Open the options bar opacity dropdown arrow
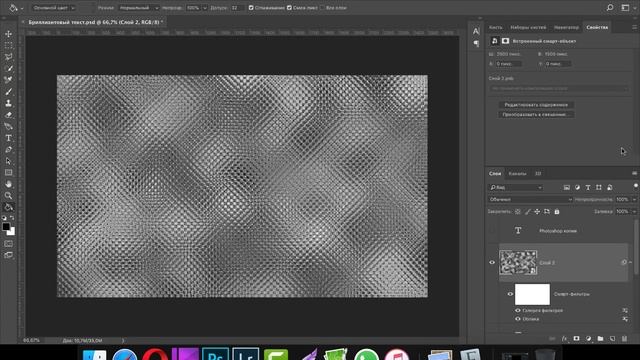Image resolution: width=640 pixels, height=360 pixels. point(204,8)
